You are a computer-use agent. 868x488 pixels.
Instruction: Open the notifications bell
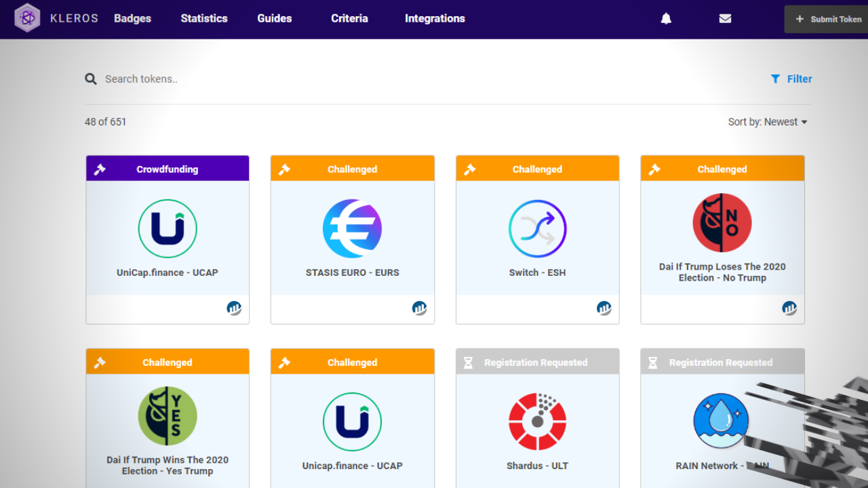click(666, 19)
